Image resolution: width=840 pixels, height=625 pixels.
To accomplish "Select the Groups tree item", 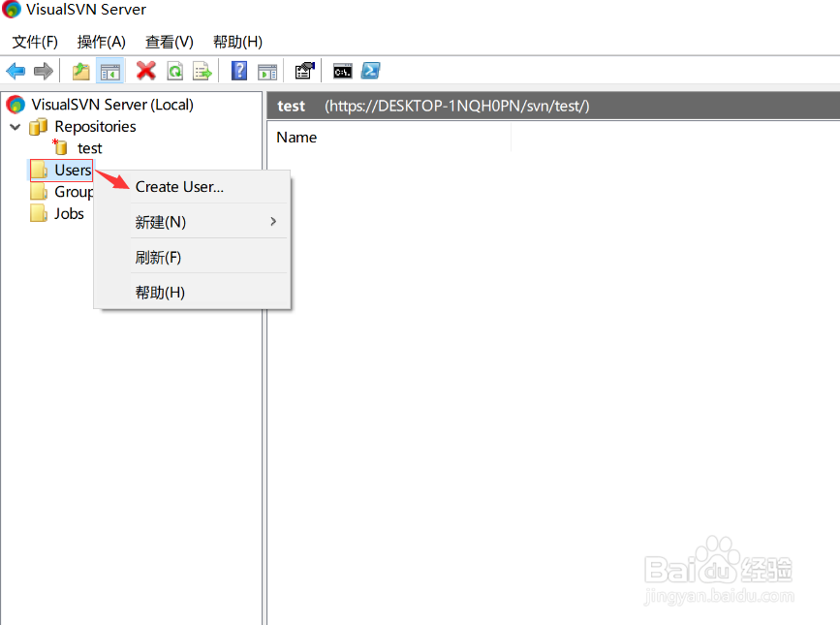I will coord(74,192).
